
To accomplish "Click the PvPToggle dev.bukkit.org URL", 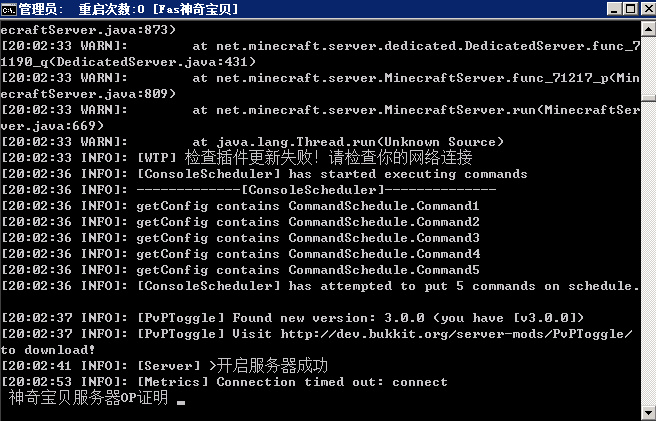I will (x=456, y=334).
